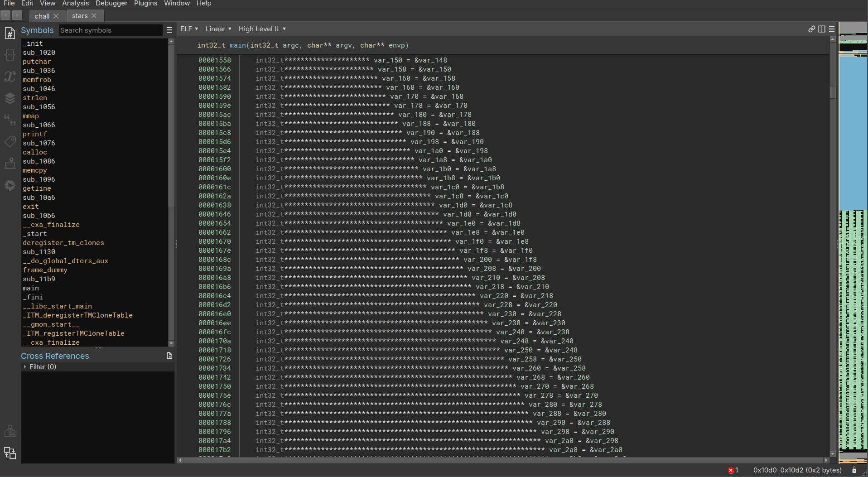
Task: Select the memfrob symbol in the list
Action: point(37,80)
